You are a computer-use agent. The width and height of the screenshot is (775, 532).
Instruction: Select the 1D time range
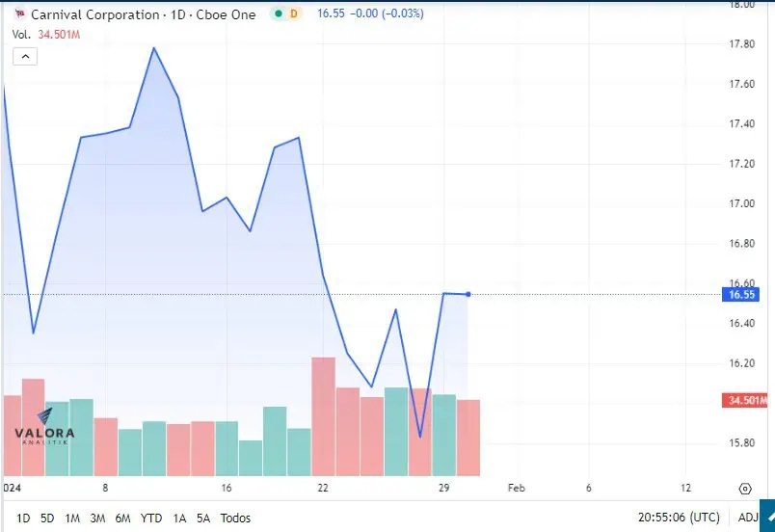[x=23, y=519]
